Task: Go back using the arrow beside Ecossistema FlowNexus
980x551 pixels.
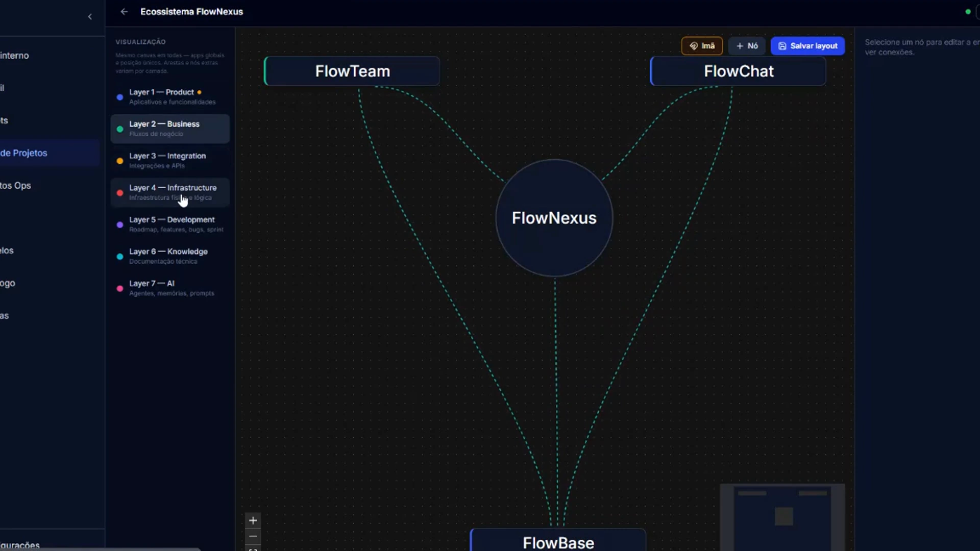Action: pyautogui.click(x=124, y=11)
